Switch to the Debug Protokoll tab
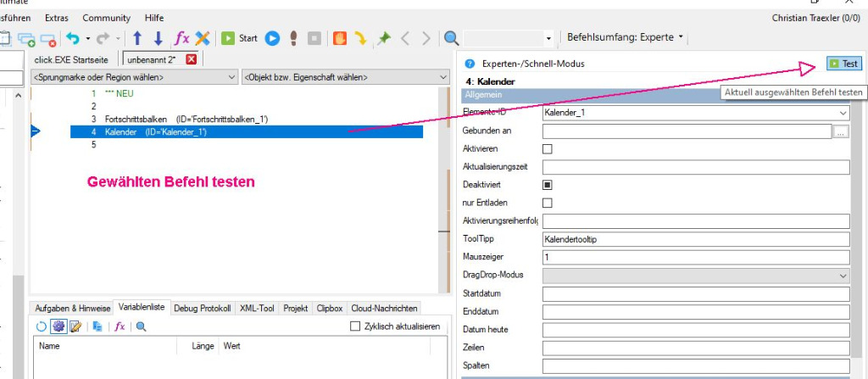 (x=202, y=309)
